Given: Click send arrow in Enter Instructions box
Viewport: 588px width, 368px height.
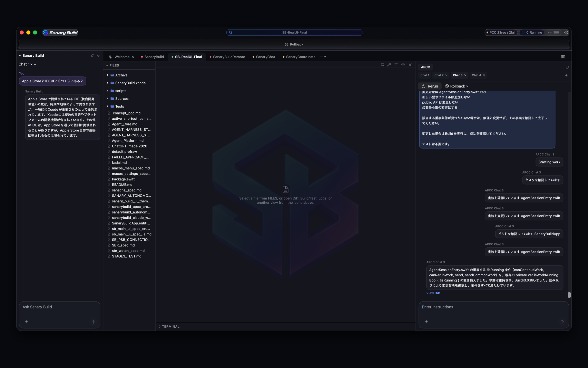Looking at the screenshot, I should (562, 322).
